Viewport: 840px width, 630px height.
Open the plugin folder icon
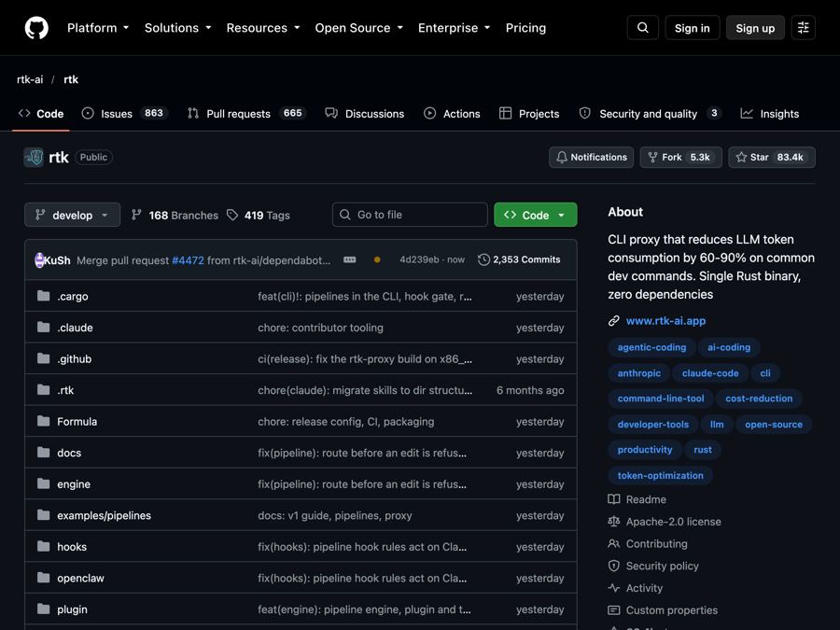pos(43,609)
